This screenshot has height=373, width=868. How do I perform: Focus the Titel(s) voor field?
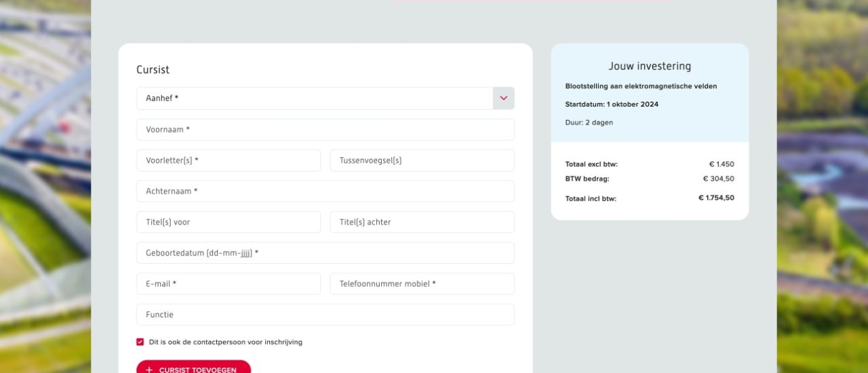pyautogui.click(x=228, y=222)
